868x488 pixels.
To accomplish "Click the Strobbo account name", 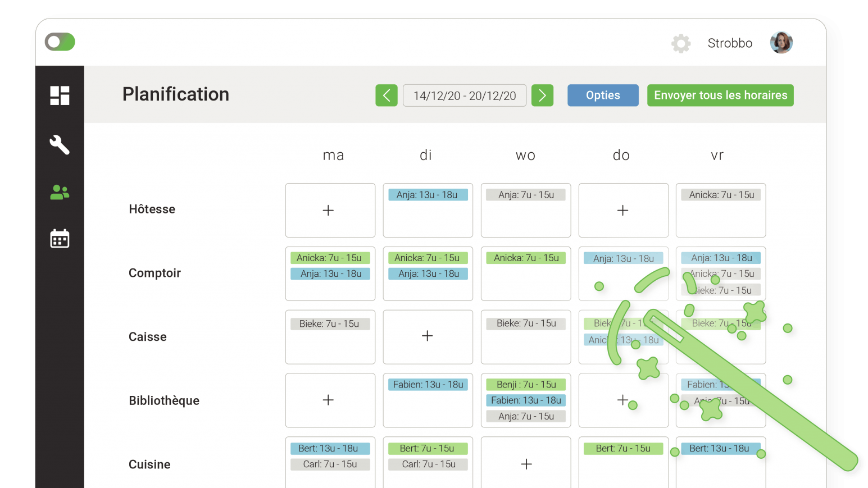I will (x=730, y=43).
